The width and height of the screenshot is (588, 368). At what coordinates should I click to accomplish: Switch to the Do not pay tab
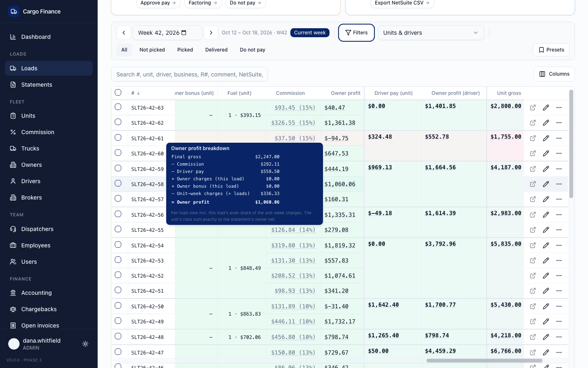tap(252, 50)
